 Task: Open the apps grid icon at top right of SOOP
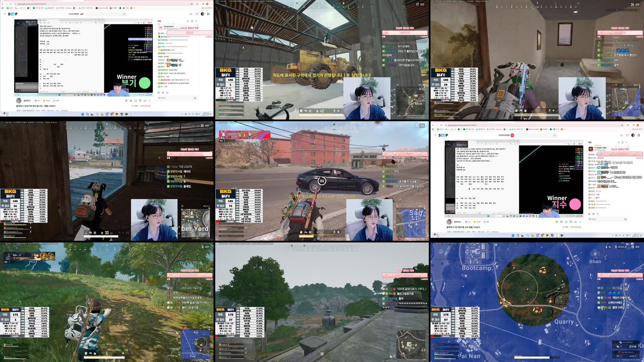[209, 14]
